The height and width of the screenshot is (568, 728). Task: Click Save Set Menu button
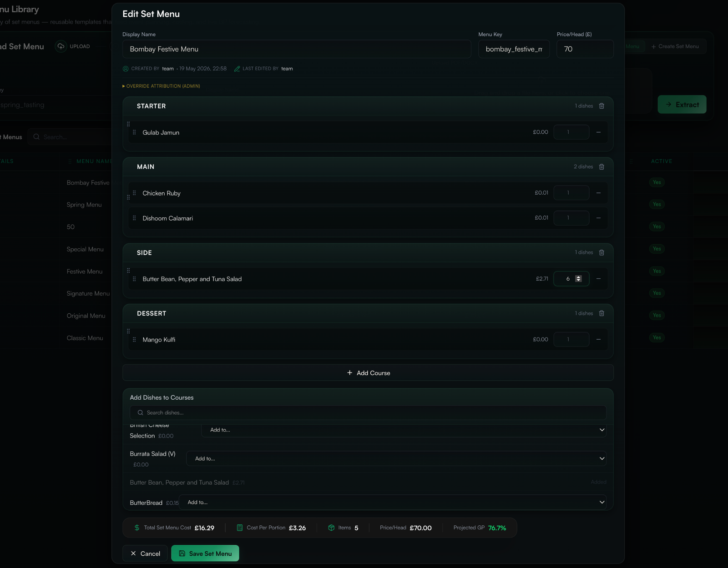coord(205,553)
